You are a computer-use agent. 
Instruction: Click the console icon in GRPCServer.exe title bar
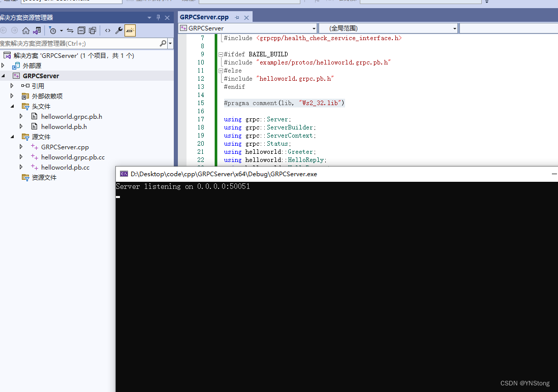click(124, 174)
